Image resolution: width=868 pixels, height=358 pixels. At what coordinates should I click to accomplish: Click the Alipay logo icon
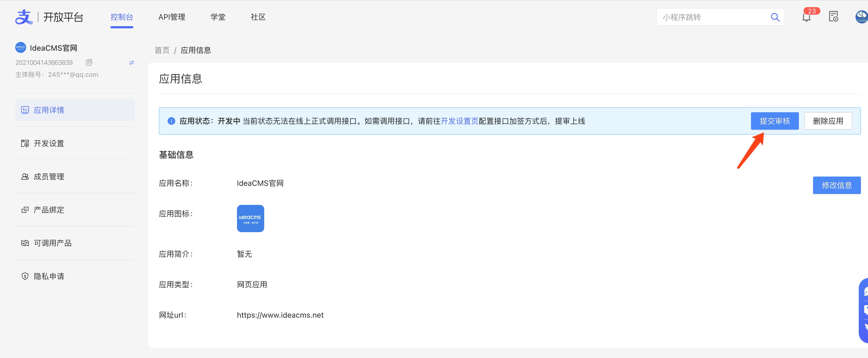click(24, 17)
